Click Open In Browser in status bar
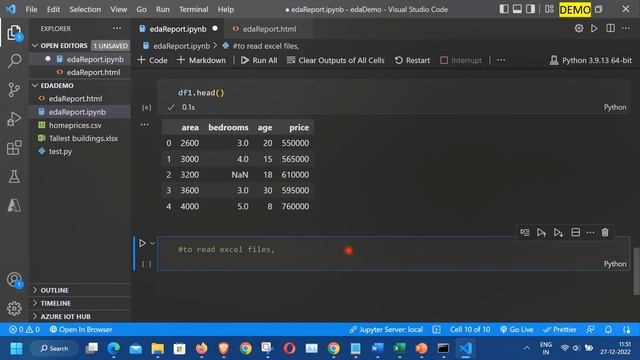 coord(81,329)
